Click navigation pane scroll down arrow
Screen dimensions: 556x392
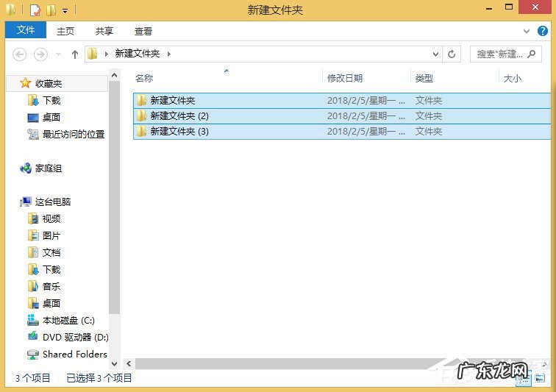point(114,363)
